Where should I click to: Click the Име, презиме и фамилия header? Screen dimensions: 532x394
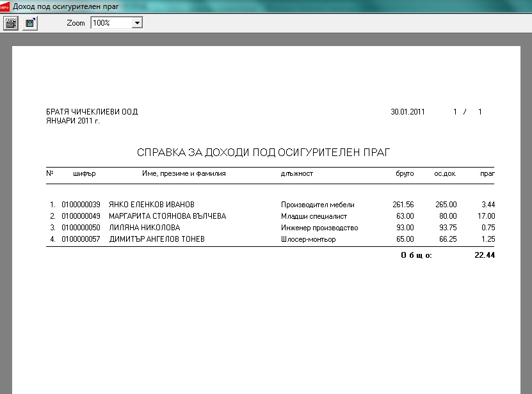pyautogui.click(x=184, y=173)
